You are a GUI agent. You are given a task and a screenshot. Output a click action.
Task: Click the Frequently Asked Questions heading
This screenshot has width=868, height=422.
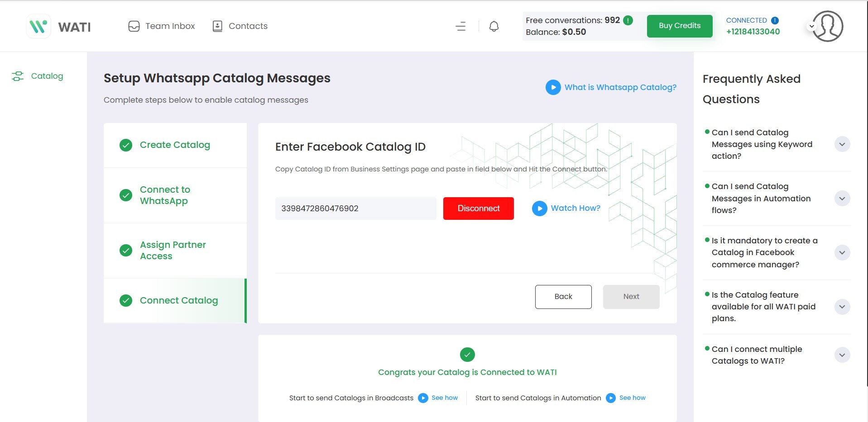[x=752, y=89]
